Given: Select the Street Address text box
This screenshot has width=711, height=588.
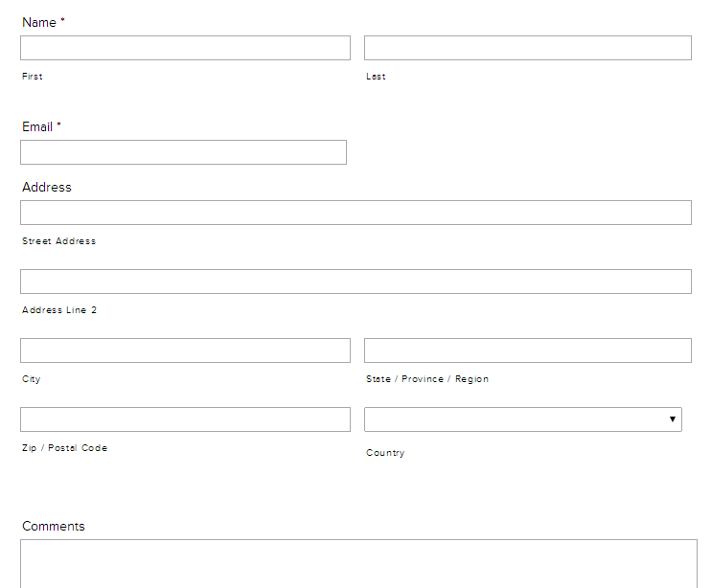Looking at the screenshot, I should click(355, 213).
